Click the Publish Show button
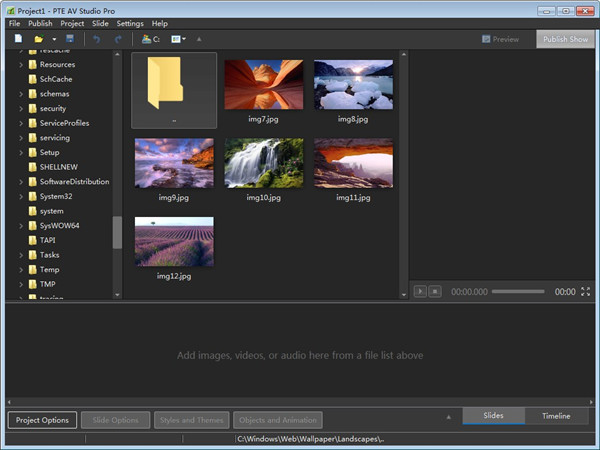This screenshot has width=600, height=450. pos(565,39)
